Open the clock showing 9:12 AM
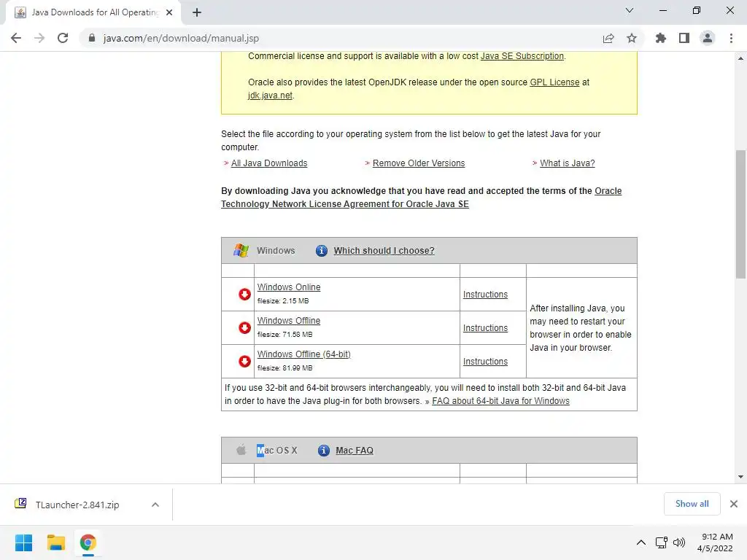 (x=716, y=542)
